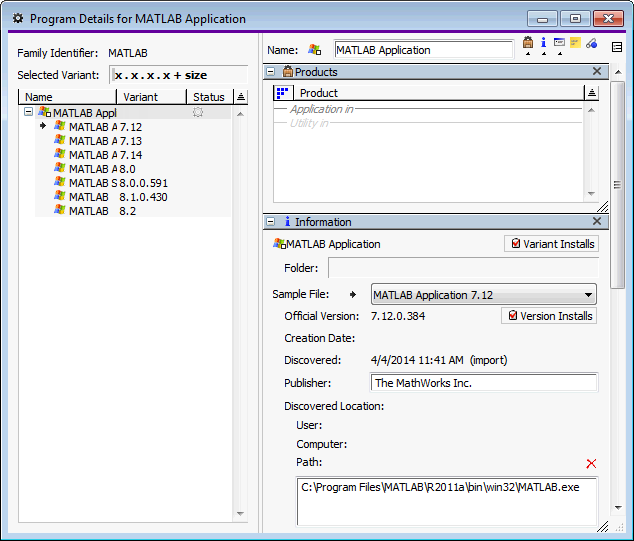
Task: Click small arrow under dialog toolbar icon
Action: [x=560, y=53]
